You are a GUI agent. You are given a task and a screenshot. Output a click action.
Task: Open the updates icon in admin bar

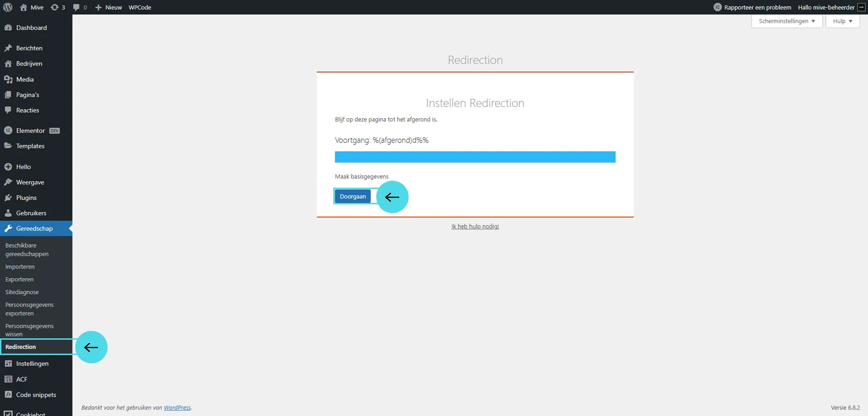(54, 7)
